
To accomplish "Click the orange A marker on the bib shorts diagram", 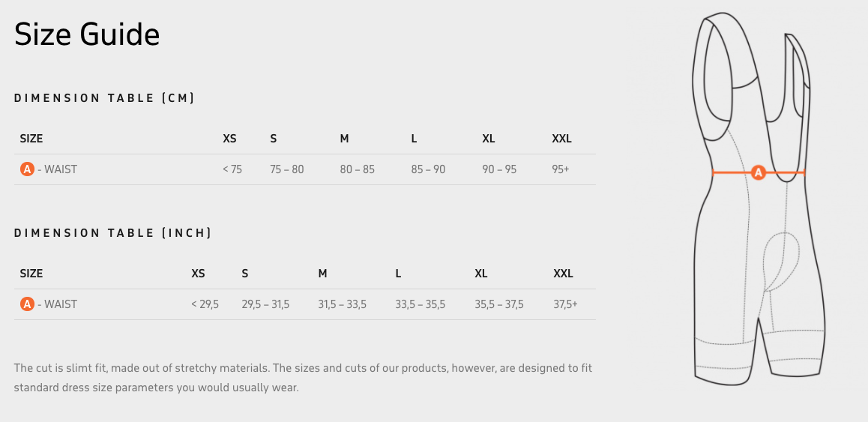I will tap(758, 173).
